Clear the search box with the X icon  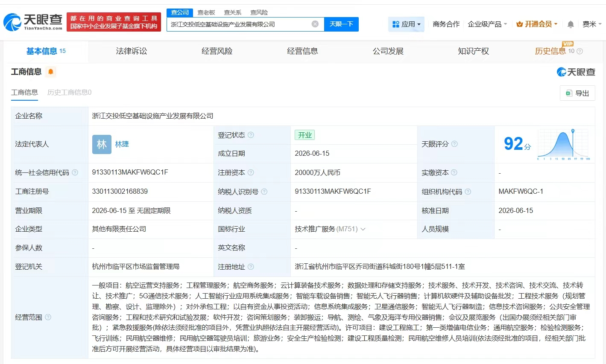[315, 24]
